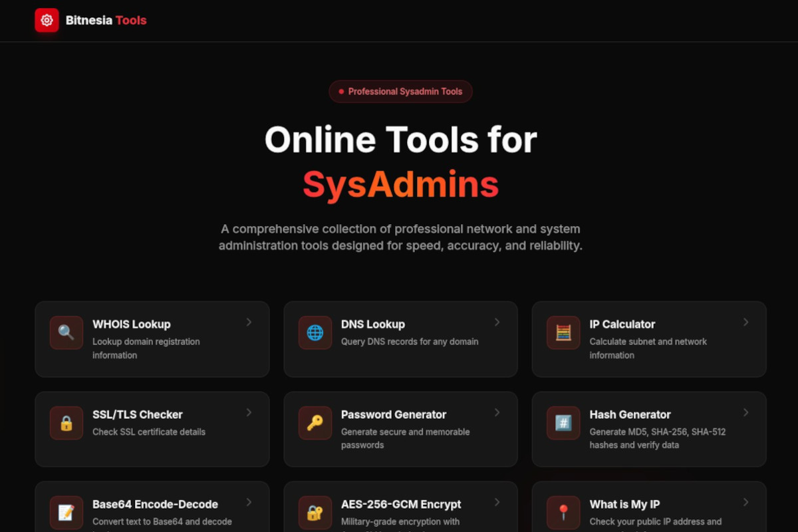Click the 'A comprehensive collection' subtitle paragraph
798x532 pixels.
[400, 237]
